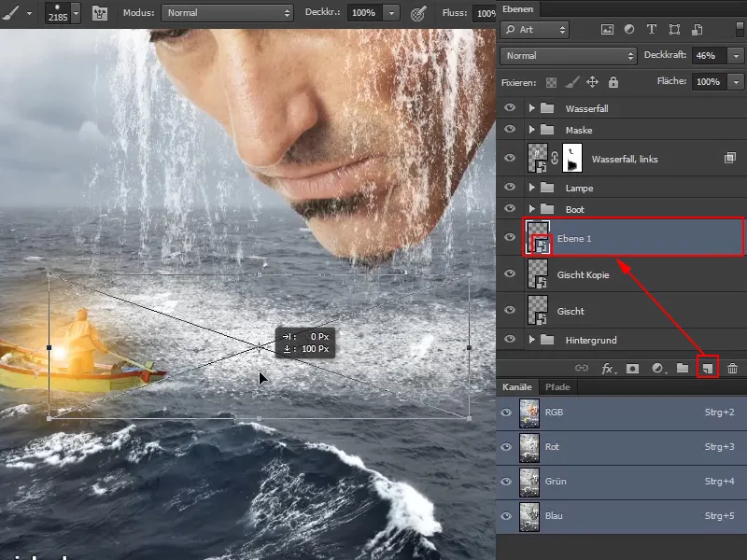Screen dimensions: 747x560
Task: Expand the Lampe group
Action: click(x=531, y=188)
